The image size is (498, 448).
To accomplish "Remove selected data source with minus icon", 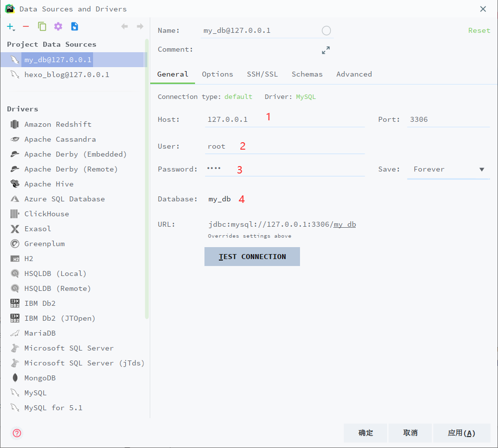I will tap(26, 26).
